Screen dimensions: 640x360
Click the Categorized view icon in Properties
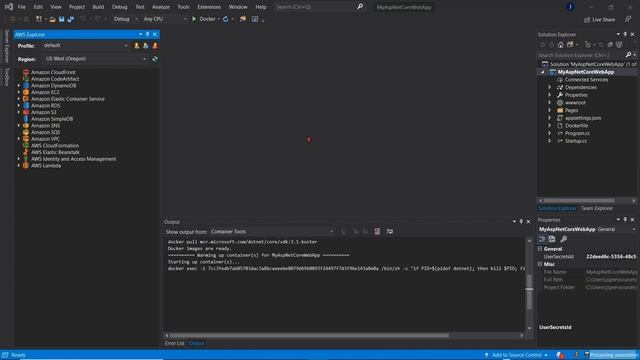point(542,239)
